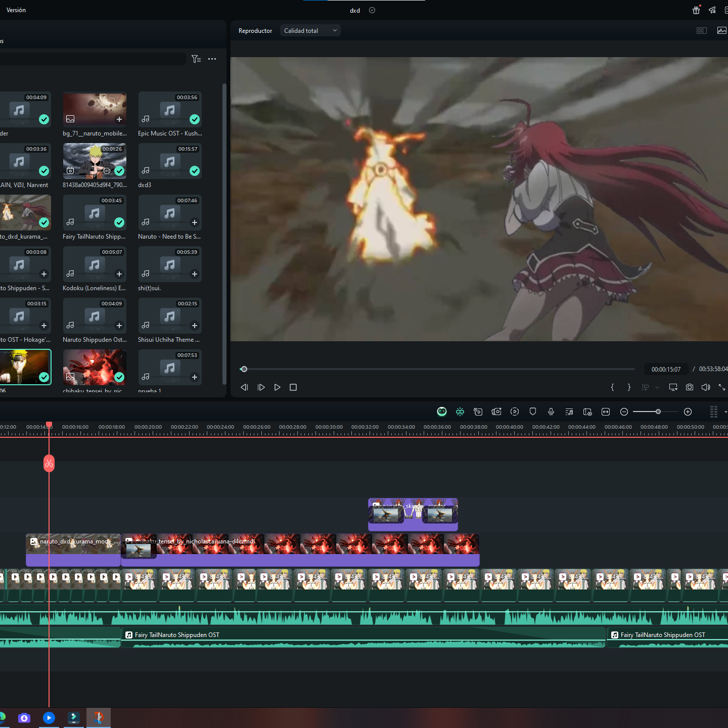728x728 pixels.
Task: Take a snapshot with the camera icon
Action: (690, 387)
